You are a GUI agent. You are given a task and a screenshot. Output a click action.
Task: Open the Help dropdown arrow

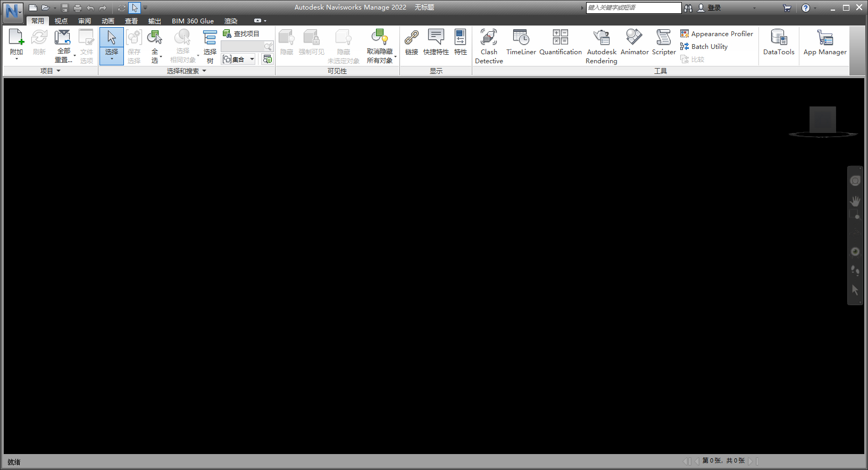(x=815, y=8)
